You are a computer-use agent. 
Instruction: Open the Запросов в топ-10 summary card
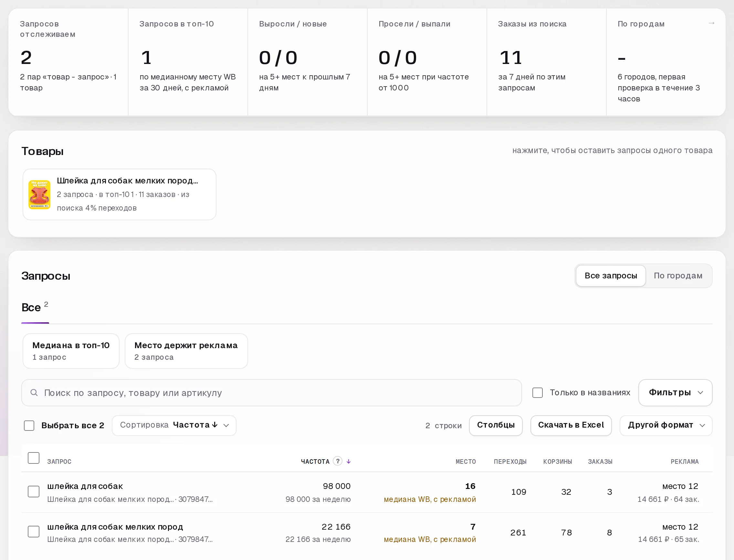click(188, 62)
